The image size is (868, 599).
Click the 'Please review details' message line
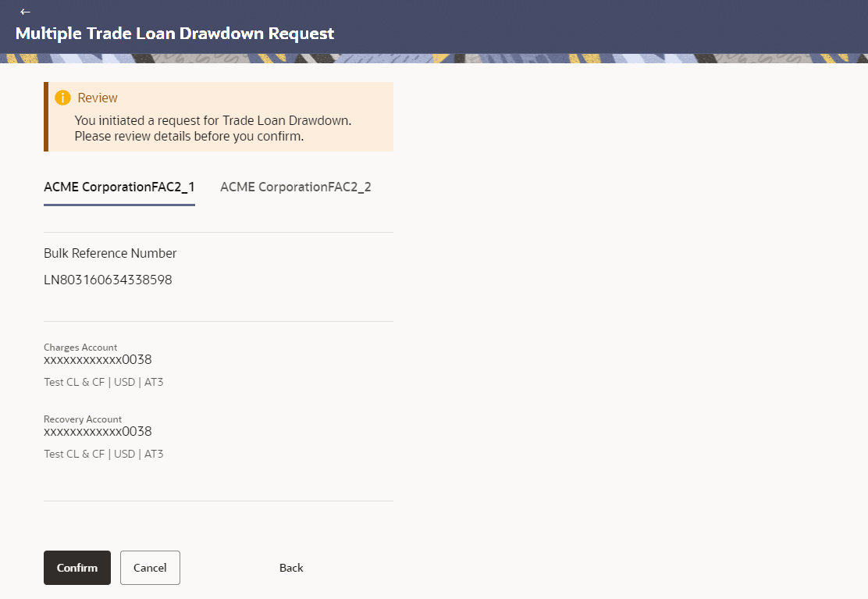[x=189, y=136]
